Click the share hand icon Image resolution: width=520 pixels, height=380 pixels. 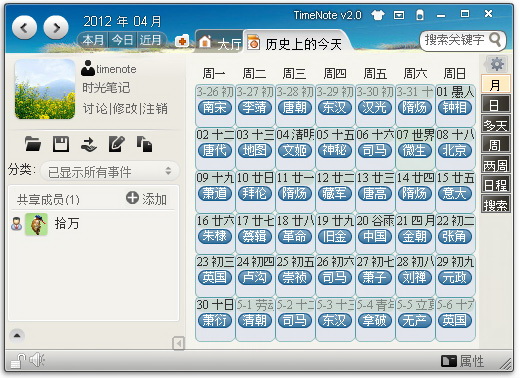click(x=89, y=144)
